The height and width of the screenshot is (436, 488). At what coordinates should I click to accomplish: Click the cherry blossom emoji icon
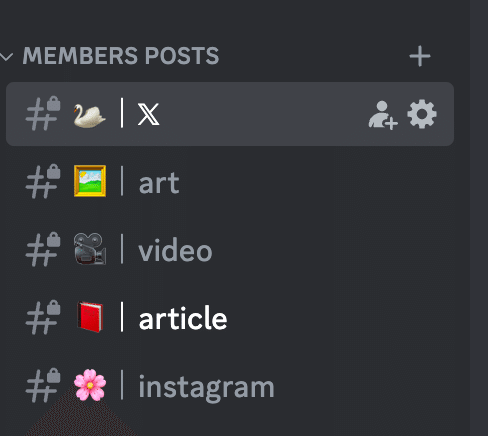90,384
